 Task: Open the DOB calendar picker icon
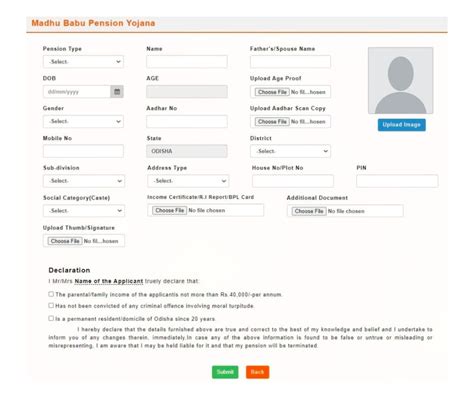coord(117,92)
